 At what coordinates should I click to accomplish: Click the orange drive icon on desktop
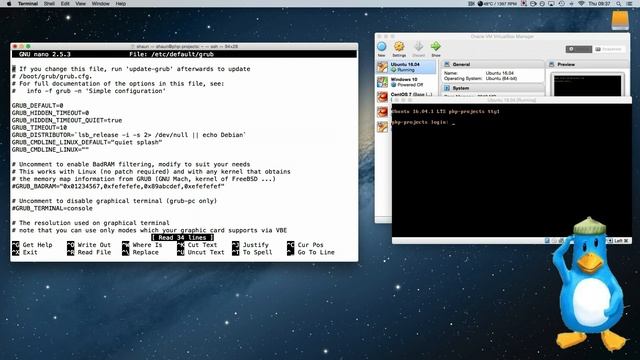coord(620,20)
